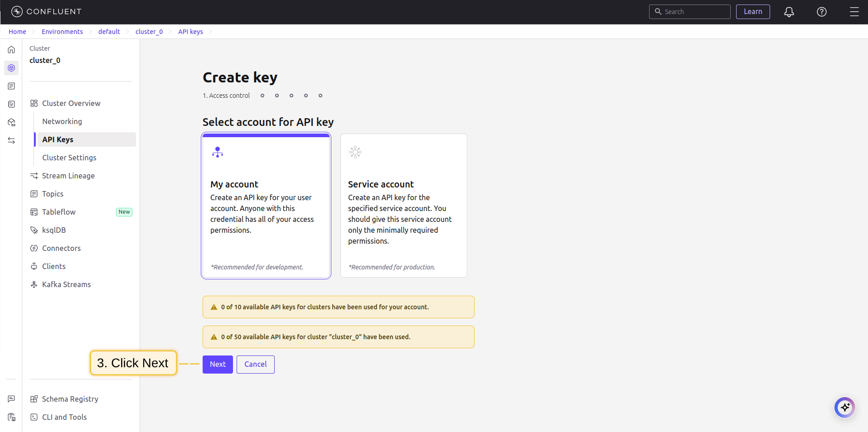
Task: Open the help question mark icon
Action: (x=821, y=12)
